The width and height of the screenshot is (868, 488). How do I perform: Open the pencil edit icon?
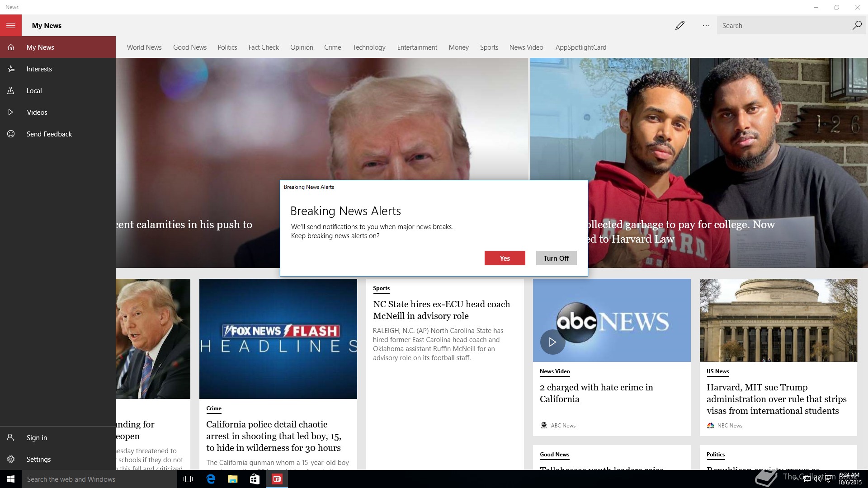pyautogui.click(x=680, y=25)
